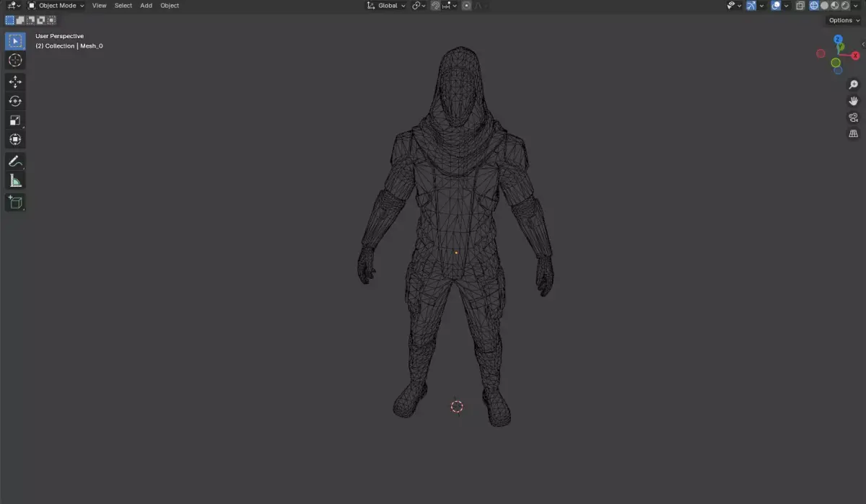Open proportional editing falloff dropdown
Image resolution: width=866 pixels, height=504 pixels.
(481, 6)
